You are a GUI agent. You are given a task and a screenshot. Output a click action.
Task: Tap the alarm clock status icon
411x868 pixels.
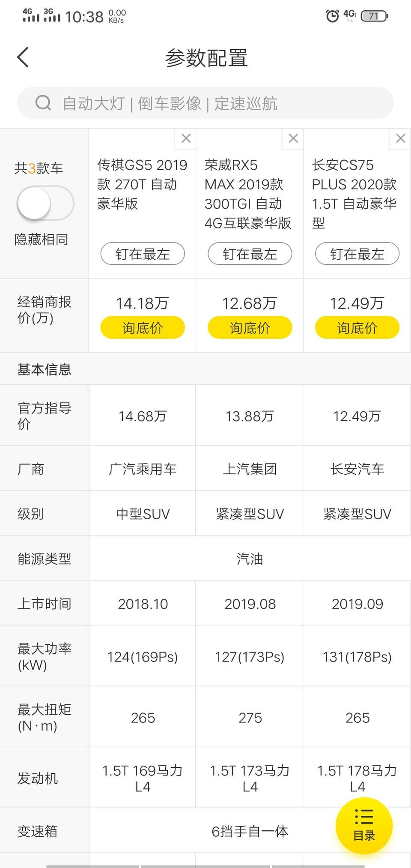(332, 16)
